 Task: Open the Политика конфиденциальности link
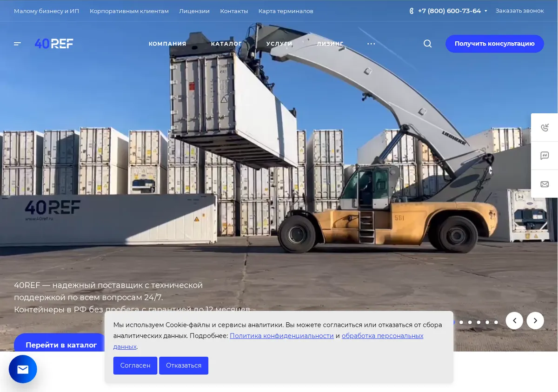[282, 335]
